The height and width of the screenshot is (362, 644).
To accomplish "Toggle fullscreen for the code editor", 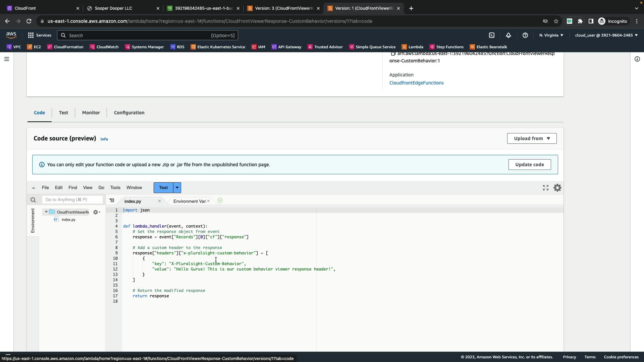I will pyautogui.click(x=546, y=188).
